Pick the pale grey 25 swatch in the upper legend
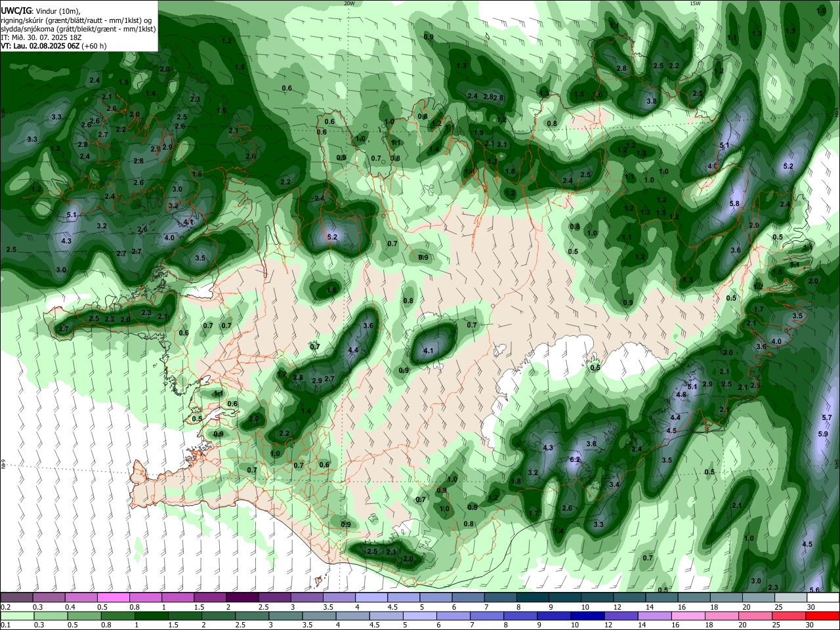840x630 pixels. click(791, 598)
